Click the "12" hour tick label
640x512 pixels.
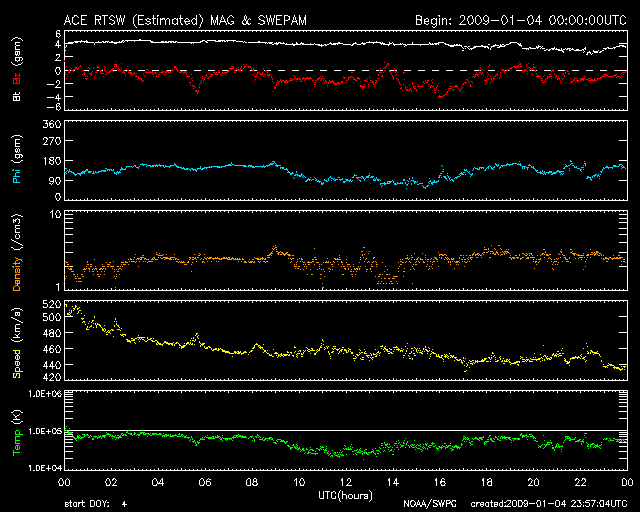click(346, 483)
